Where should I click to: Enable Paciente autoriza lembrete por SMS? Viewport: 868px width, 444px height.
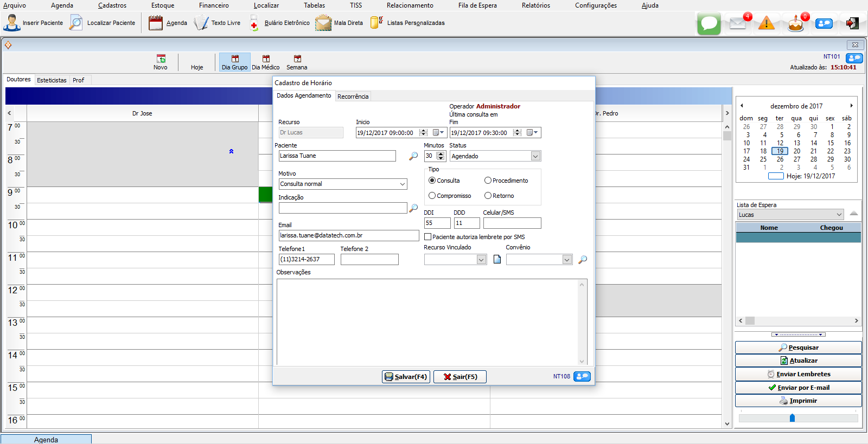428,237
